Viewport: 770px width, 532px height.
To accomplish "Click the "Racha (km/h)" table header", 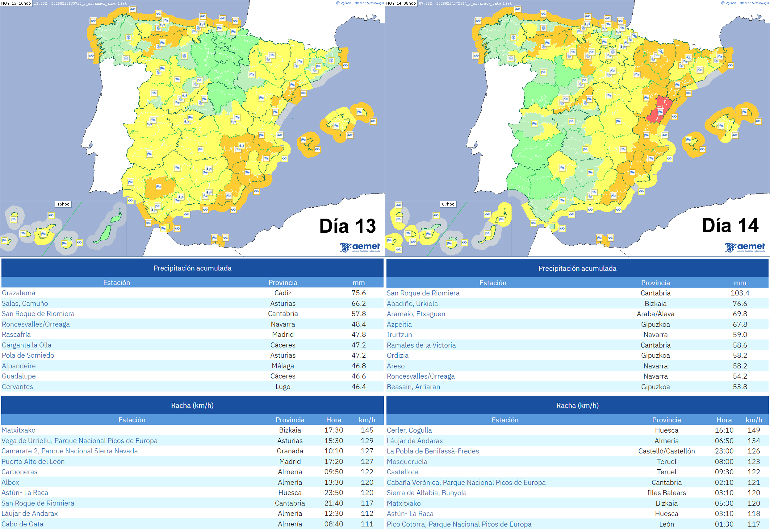I will coord(192,405).
